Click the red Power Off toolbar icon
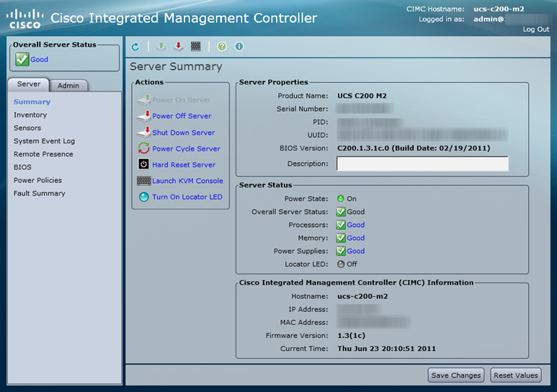The height and width of the screenshot is (392, 557). click(x=178, y=47)
